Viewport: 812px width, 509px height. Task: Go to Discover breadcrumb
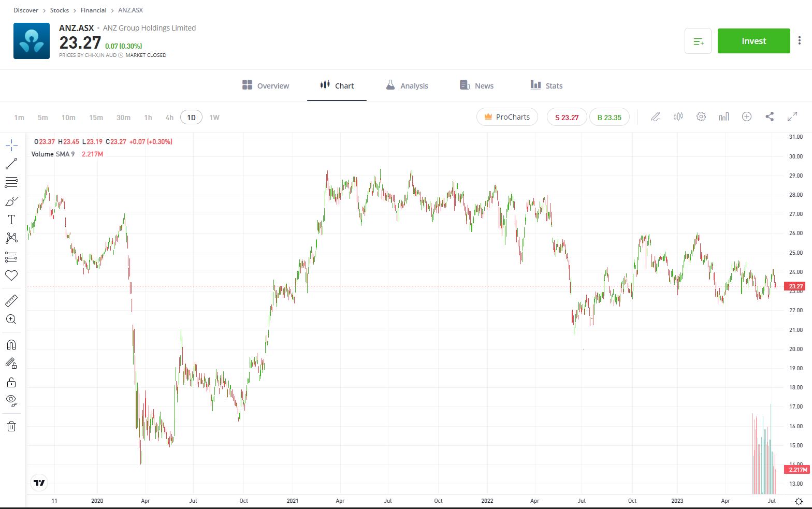(x=26, y=10)
